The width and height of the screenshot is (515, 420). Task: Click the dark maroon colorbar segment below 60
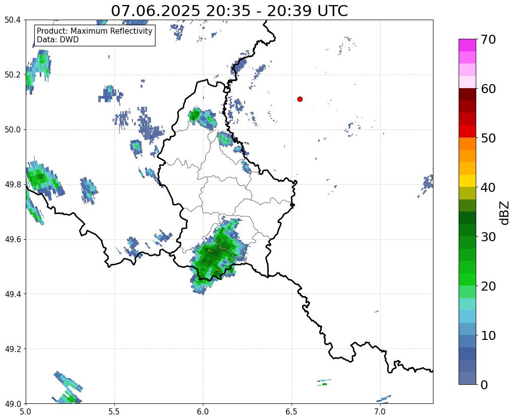(x=467, y=94)
